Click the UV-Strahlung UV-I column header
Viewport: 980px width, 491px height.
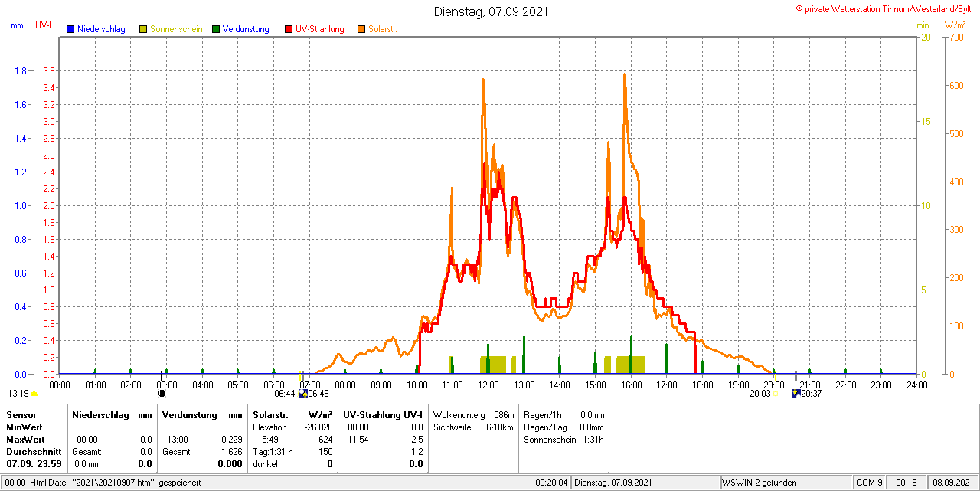tap(383, 415)
